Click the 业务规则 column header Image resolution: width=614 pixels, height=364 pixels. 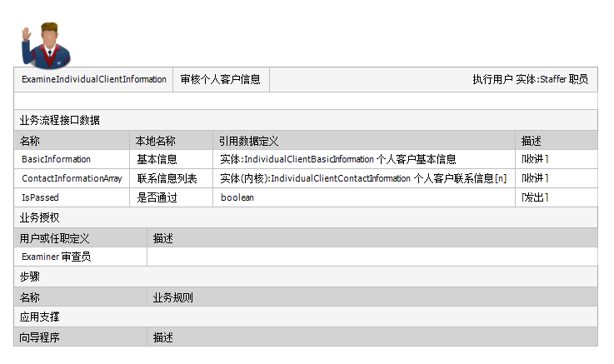[x=372, y=297]
